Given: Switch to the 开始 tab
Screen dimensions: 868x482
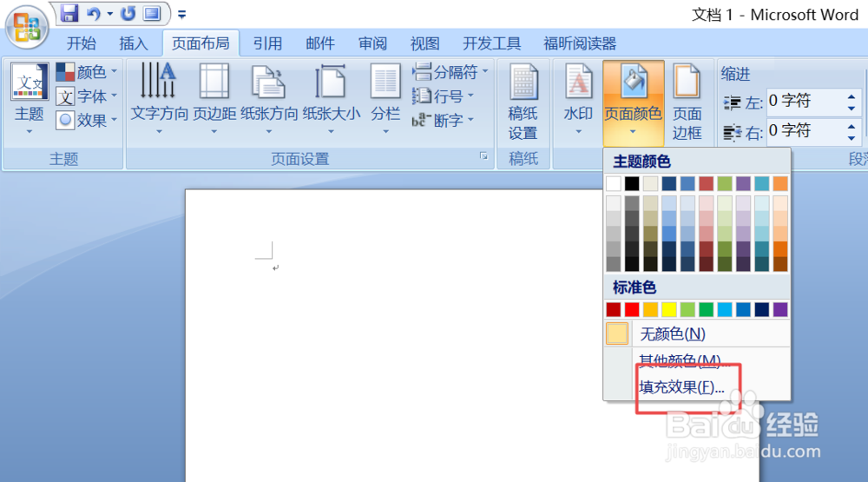Looking at the screenshot, I should click(82, 43).
